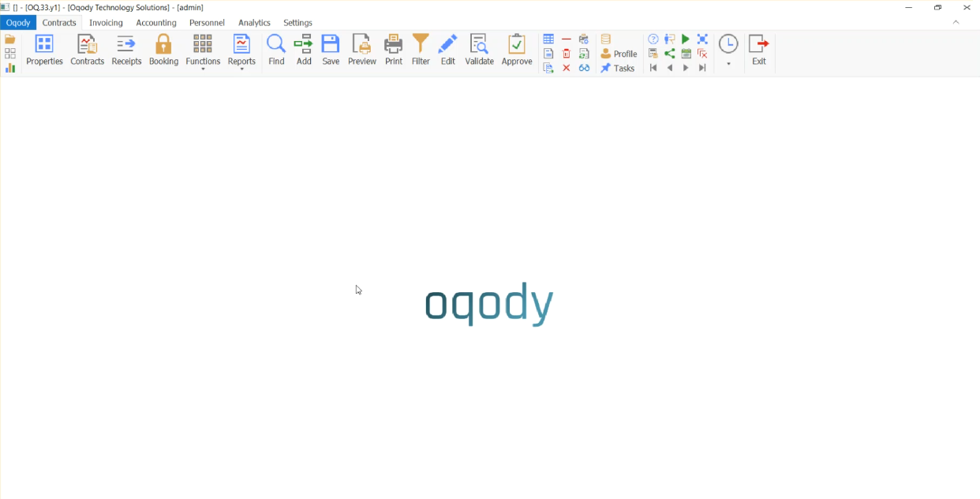The image size is (980, 499).
Task: Click the Profile button
Action: point(619,54)
